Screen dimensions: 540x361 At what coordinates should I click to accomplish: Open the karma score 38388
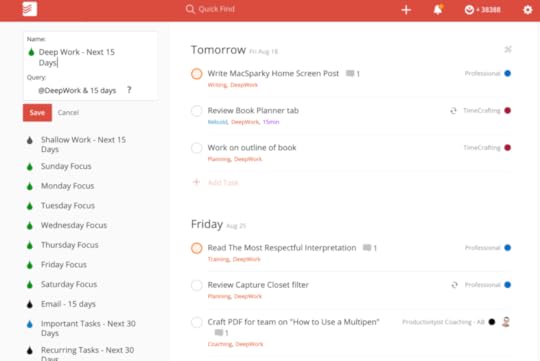[x=482, y=10]
